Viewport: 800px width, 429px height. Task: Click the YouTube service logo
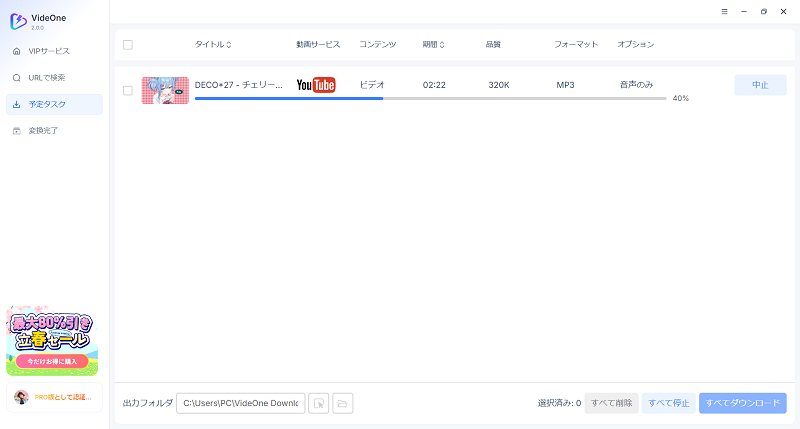pos(316,86)
